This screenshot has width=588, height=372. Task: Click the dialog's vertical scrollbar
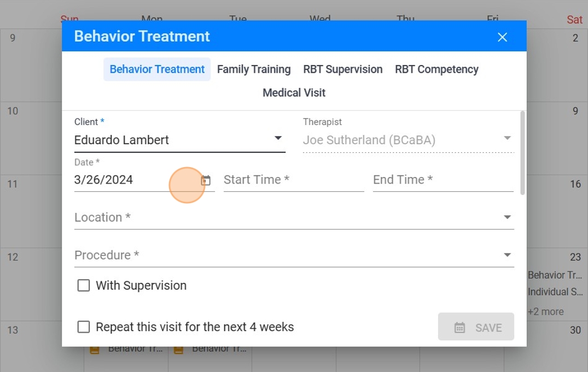click(522, 153)
